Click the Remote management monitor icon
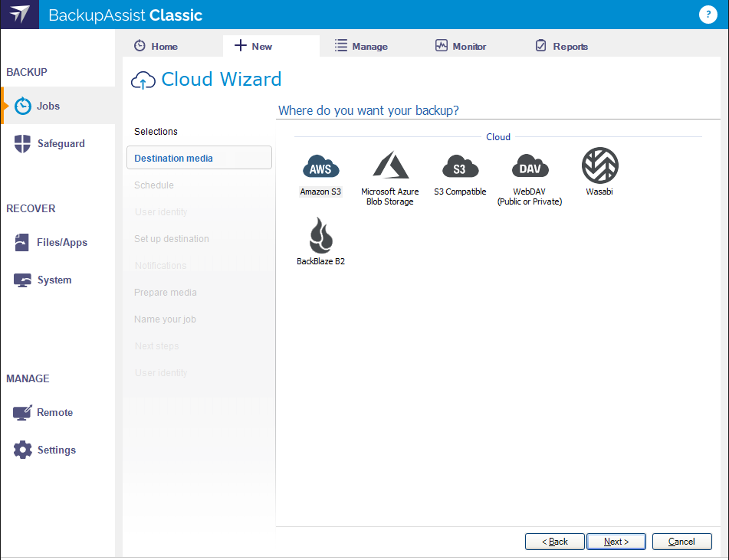Image resolution: width=729 pixels, height=560 pixels. tap(22, 412)
